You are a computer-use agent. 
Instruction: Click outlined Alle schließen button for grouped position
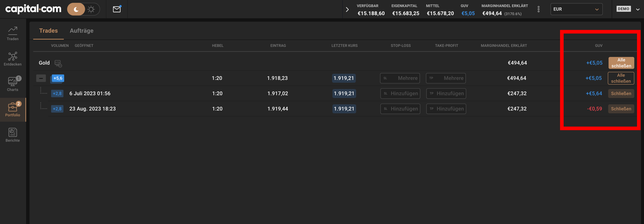tap(621, 78)
